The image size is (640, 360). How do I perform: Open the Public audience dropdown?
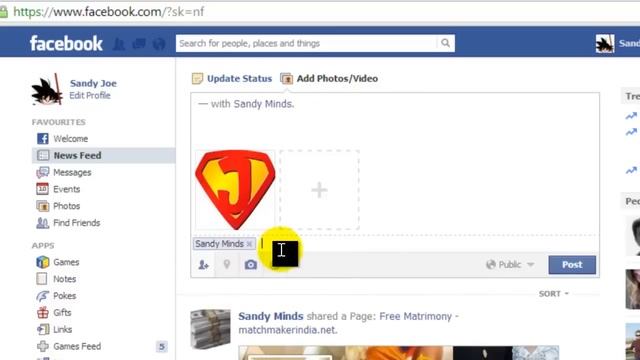point(510,265)
